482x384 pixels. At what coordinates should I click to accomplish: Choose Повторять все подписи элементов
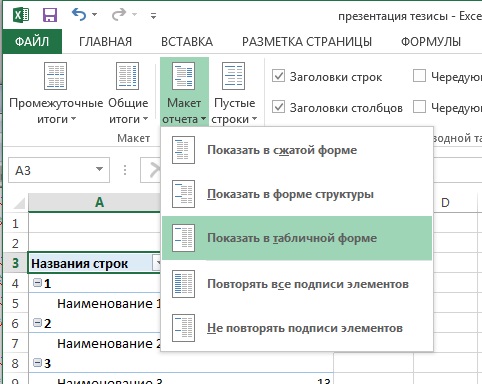click(x=297, y=284)
